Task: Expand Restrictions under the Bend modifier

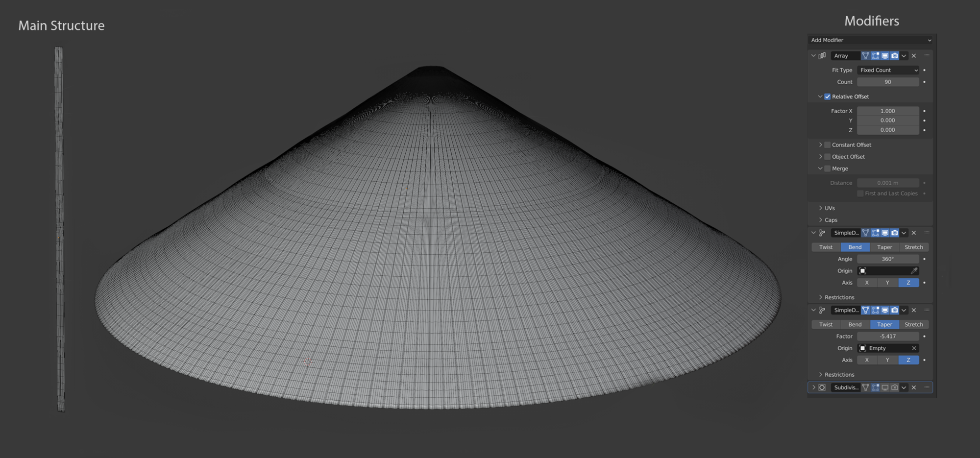Action: pyautogui.click(x=820, y=297)
